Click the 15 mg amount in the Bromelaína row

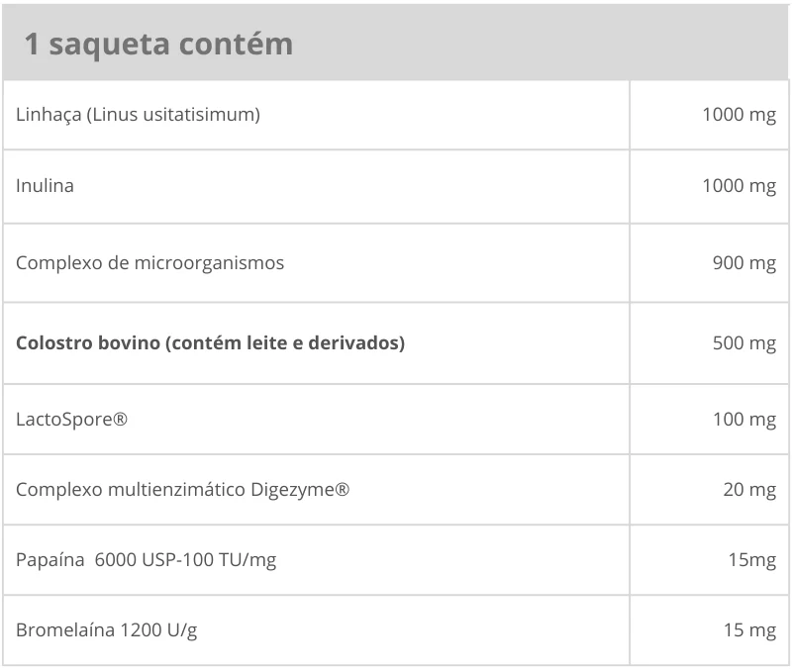749,630
